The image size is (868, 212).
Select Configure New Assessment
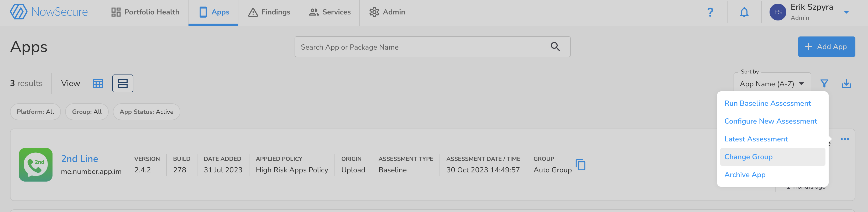(770, 121)
